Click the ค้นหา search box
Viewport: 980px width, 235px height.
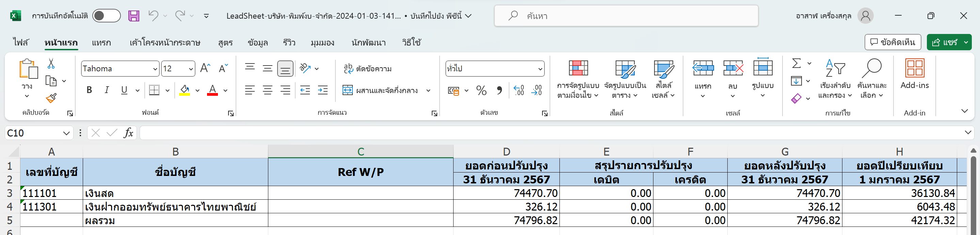626,16
